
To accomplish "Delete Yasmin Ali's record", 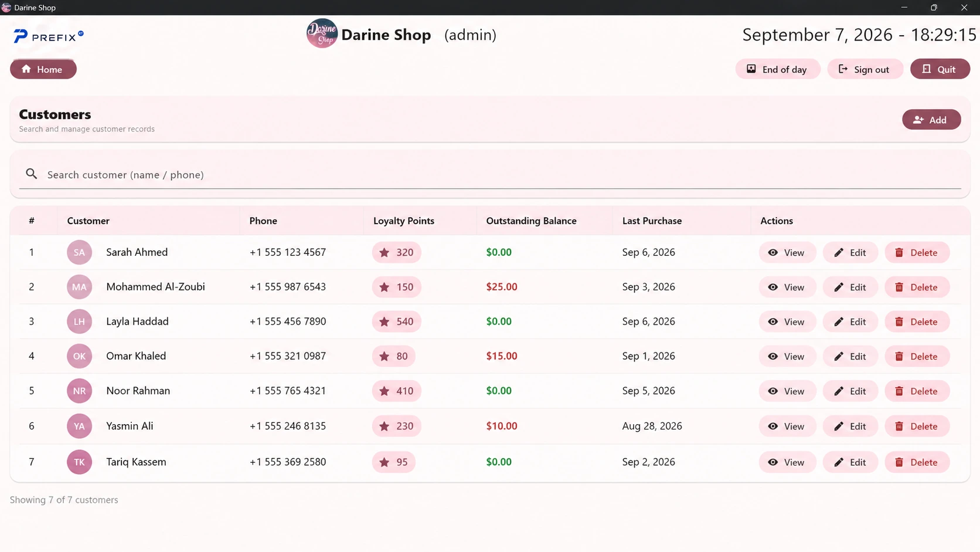I will pyautogui.click(x=917, y=426).
